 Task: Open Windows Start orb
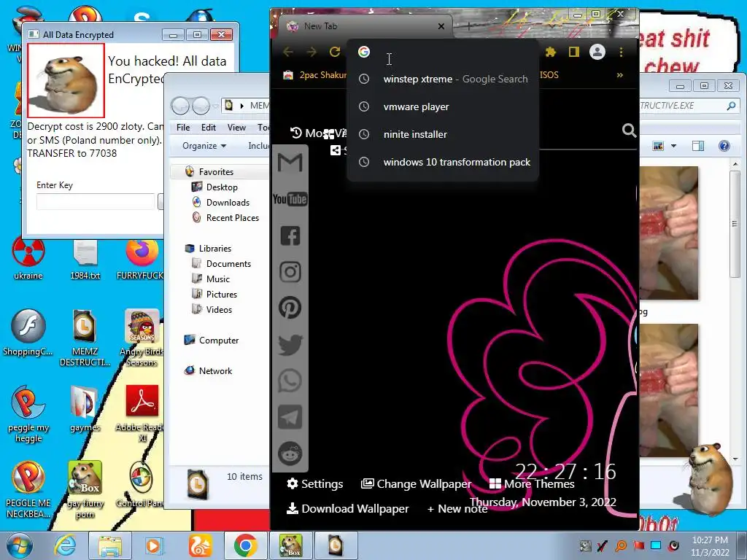pyautogui.click(x=20, y=545)
